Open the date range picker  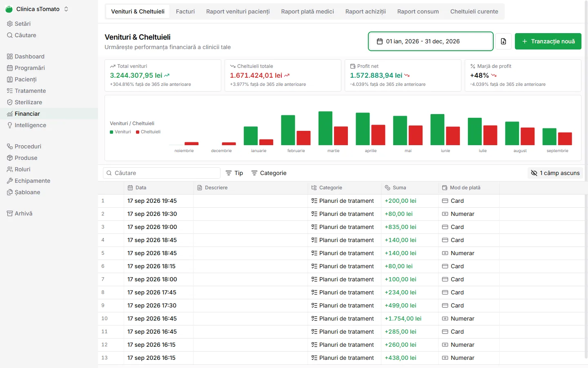[431, 41]
